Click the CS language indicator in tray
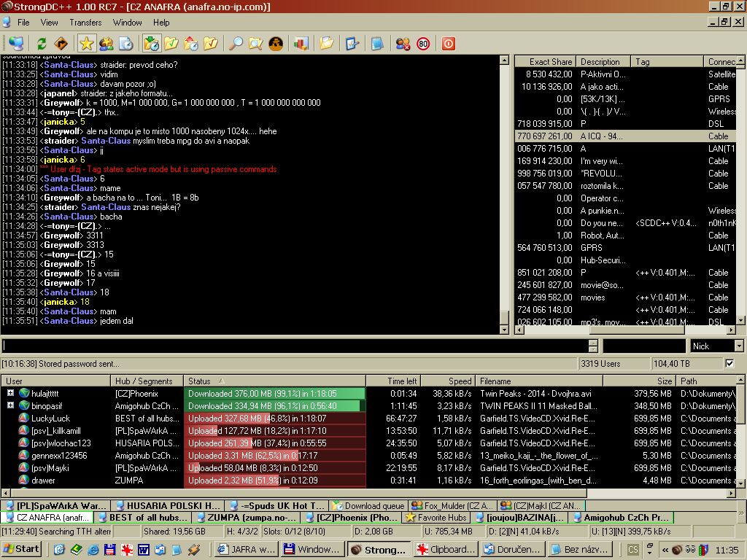Screen dimensions: 747x560 pos(632,550)
